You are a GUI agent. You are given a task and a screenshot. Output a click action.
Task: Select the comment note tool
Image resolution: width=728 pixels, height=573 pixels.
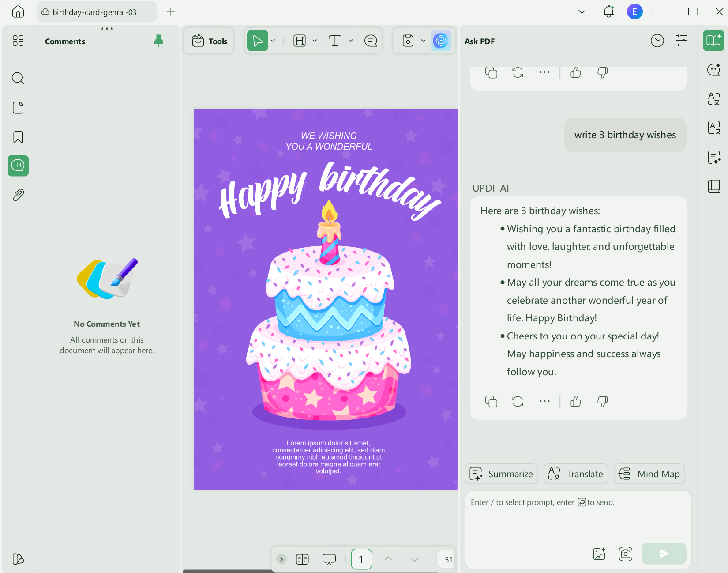click(x=371, y=41)
